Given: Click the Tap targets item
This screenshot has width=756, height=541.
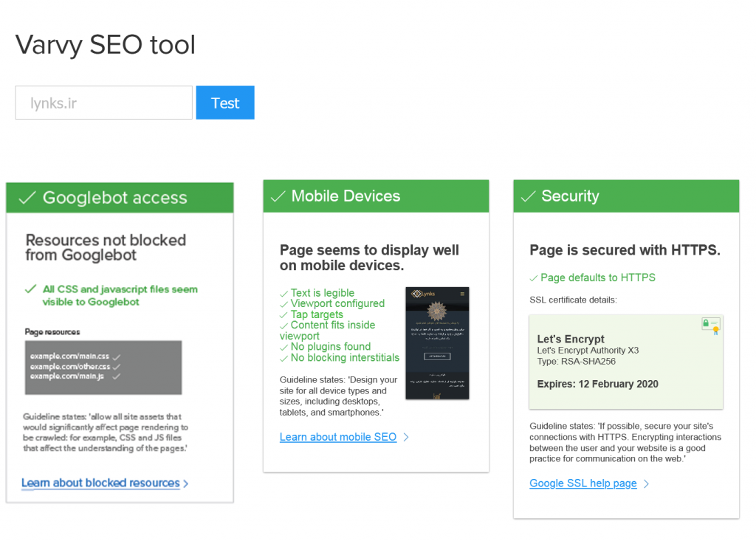Looking at the screenshot, I should [x=317, y=314].
